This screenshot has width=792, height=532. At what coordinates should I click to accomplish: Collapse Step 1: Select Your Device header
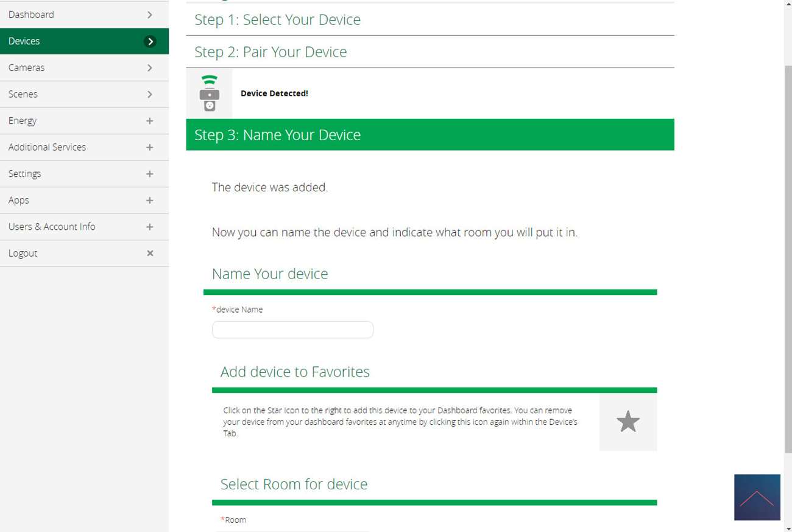(x=277, y=20)
